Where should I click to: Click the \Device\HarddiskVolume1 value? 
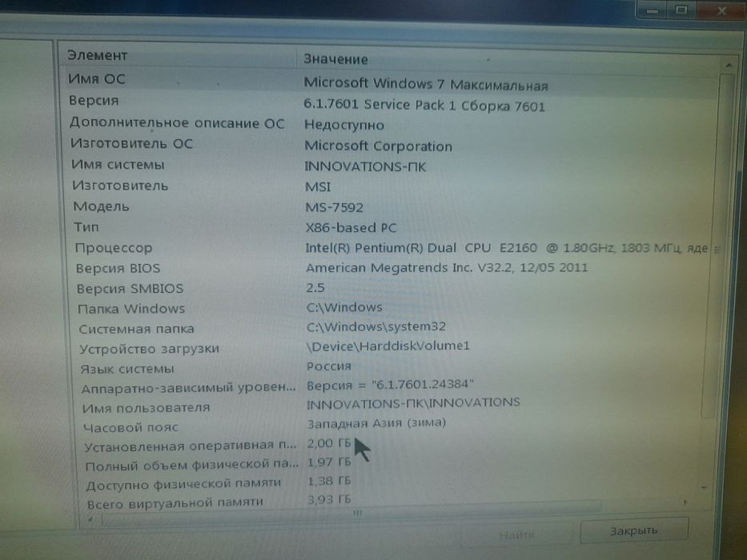point(388,346)
